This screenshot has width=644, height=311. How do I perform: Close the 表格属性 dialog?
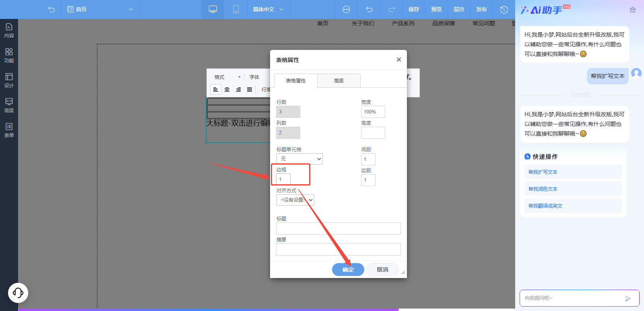(398, 60)
